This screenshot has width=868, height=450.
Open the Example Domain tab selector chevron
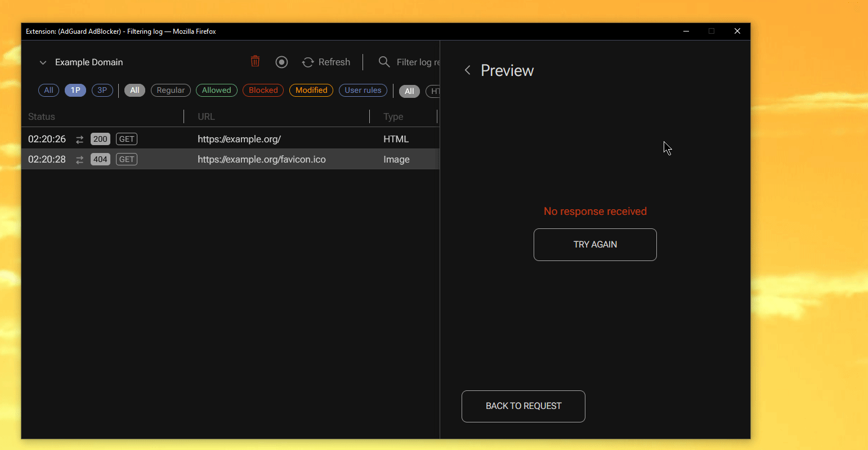pyautogui.click(x=43, y=62)
